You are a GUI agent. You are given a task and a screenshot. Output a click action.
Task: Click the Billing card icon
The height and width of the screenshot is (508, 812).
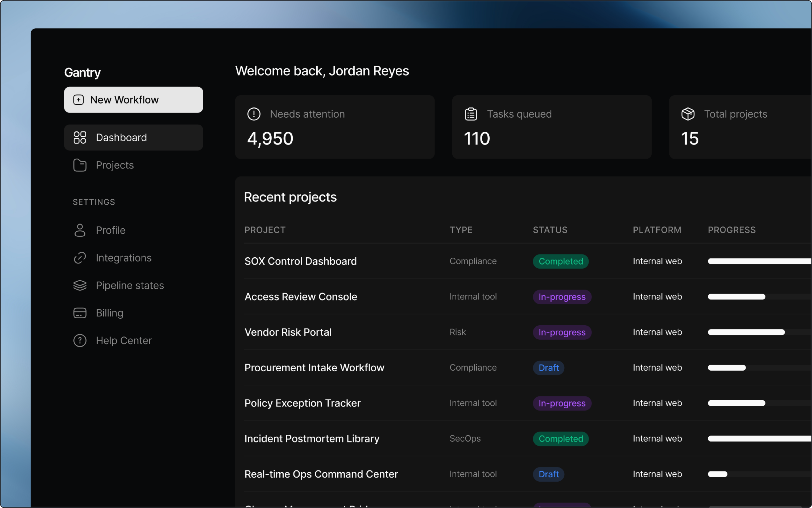pyautogui.click(x=80, y=313)
